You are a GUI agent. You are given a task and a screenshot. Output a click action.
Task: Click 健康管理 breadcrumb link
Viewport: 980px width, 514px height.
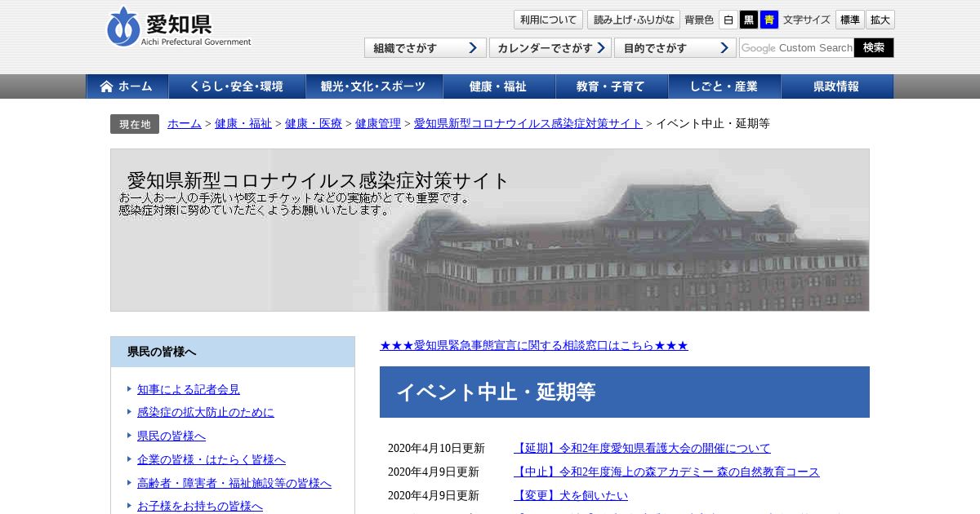coord(378,124)
